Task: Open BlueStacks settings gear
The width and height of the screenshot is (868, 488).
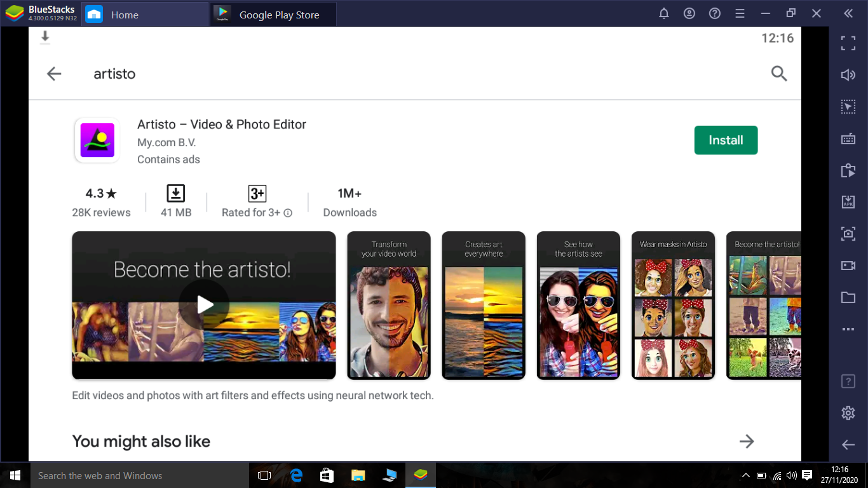Action: (848, 413)
